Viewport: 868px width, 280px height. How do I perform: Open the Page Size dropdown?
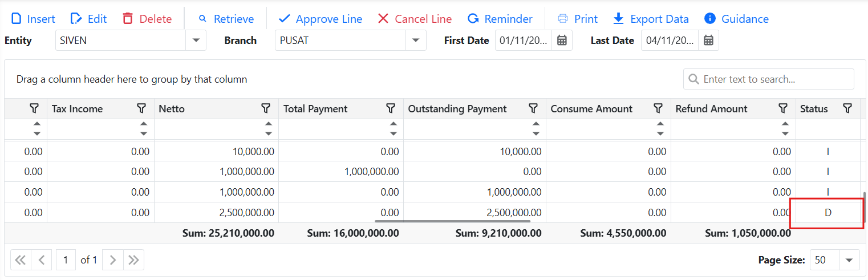[849, 260]
